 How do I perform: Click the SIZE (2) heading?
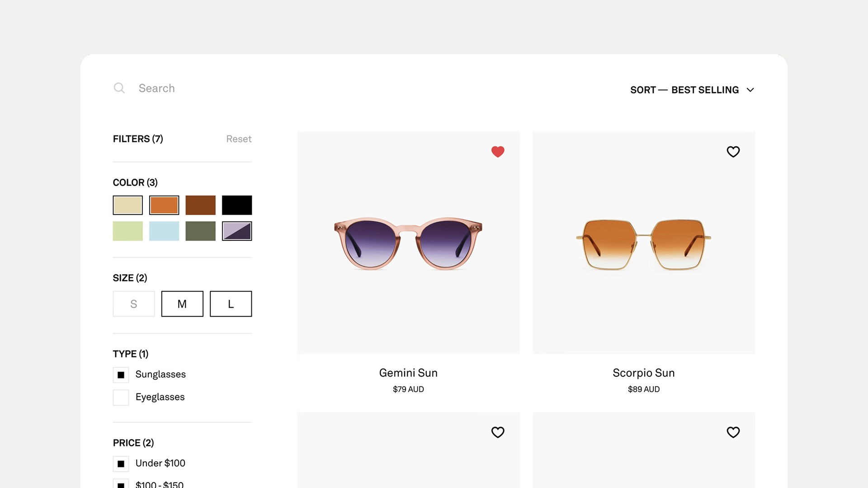(130, 278)
